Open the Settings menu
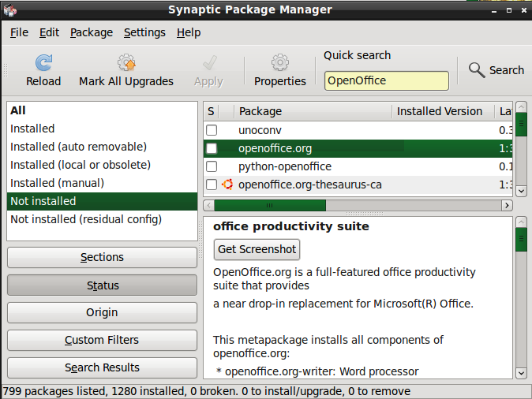The height and width of the screenshot is (399, 532). click(x=144, y=32)
